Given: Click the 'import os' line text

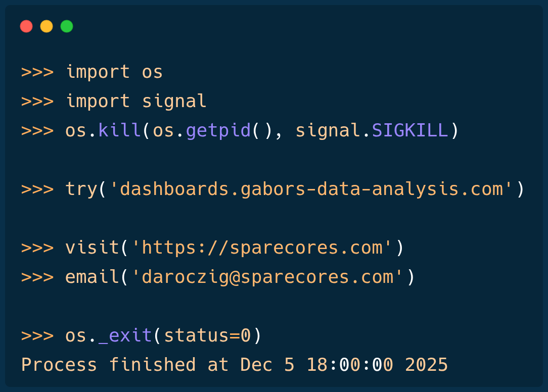Looking at the screenshot, I should 114,72.
